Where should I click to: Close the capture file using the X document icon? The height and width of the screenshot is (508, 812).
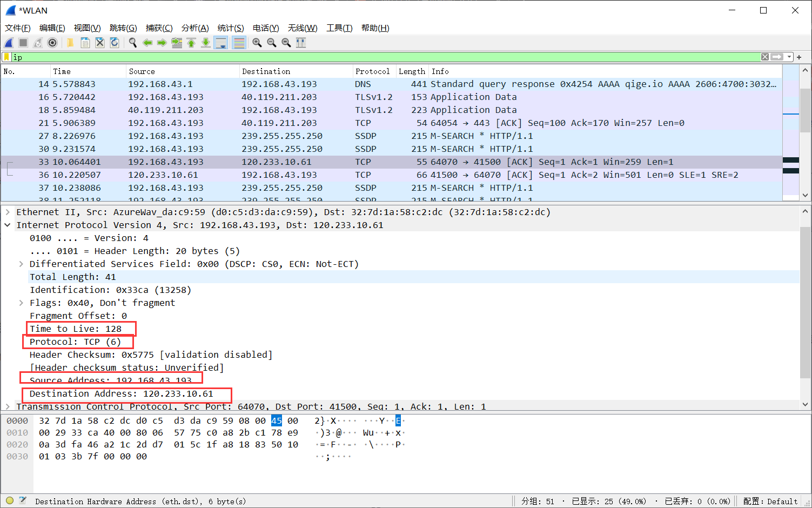[99, 43]
